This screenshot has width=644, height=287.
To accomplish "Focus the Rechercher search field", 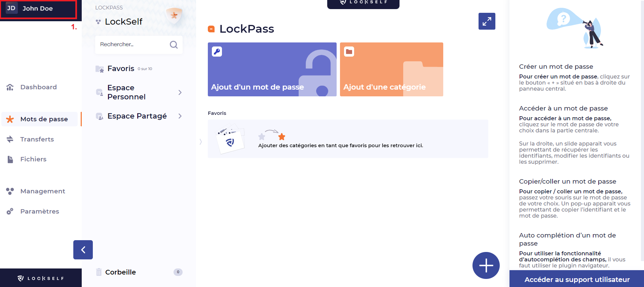I will pos(133,44).
